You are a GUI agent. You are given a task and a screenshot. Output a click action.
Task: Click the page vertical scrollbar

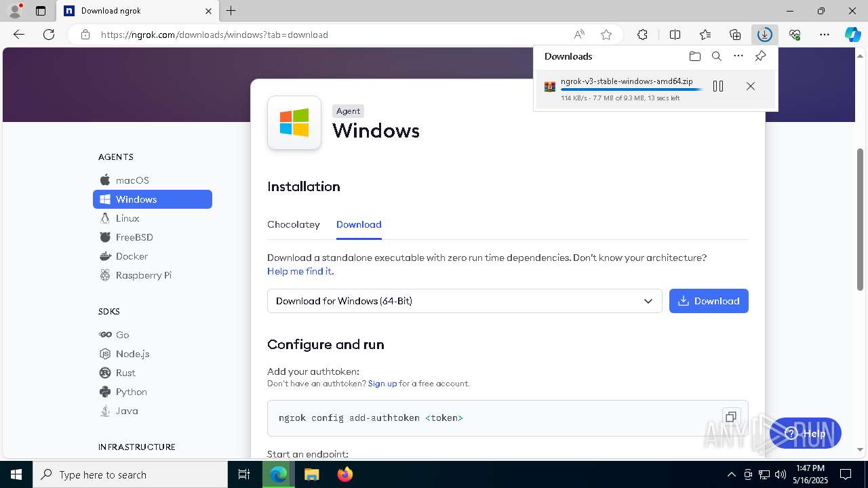861,219
